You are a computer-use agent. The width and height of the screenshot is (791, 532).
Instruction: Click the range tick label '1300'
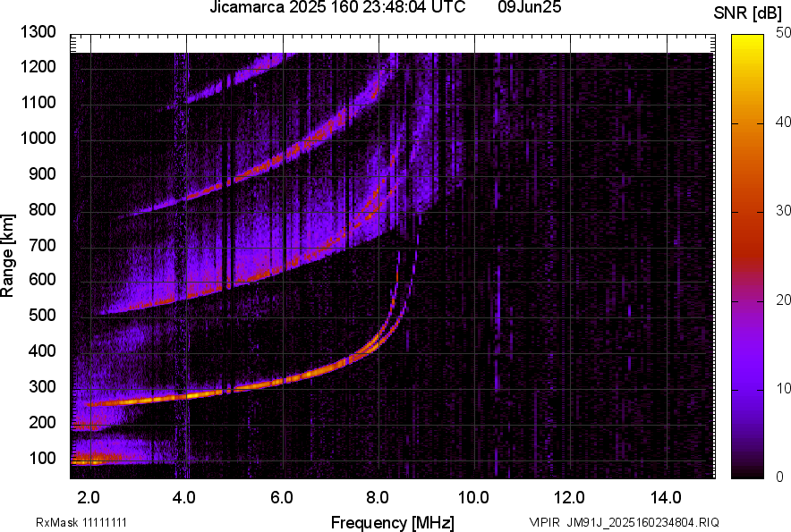click(38, 32)
